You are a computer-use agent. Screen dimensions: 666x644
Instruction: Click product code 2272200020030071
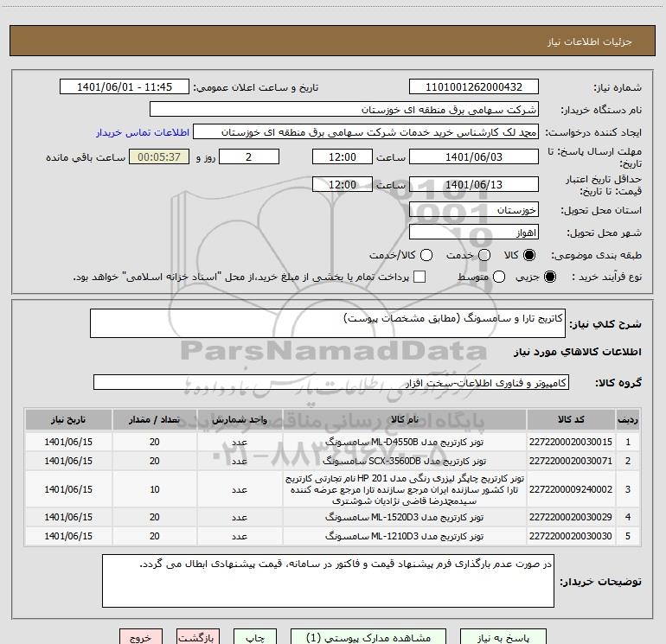[x=571, y=461]
